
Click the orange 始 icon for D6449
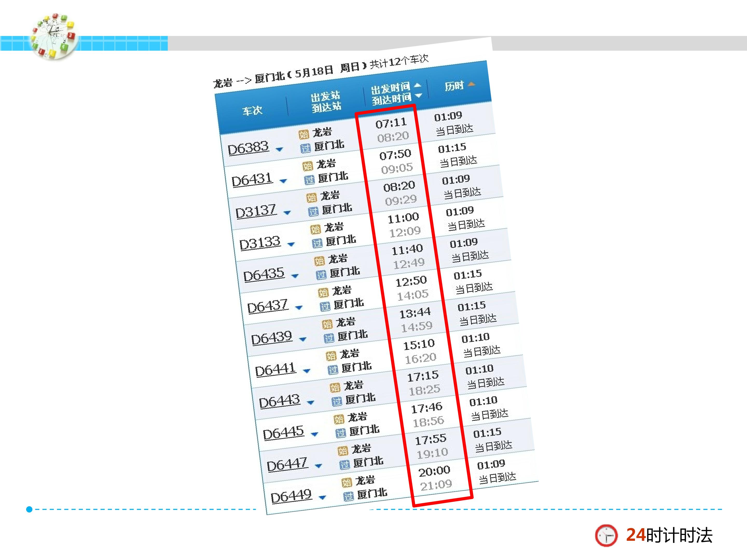(x=347, y=483)
